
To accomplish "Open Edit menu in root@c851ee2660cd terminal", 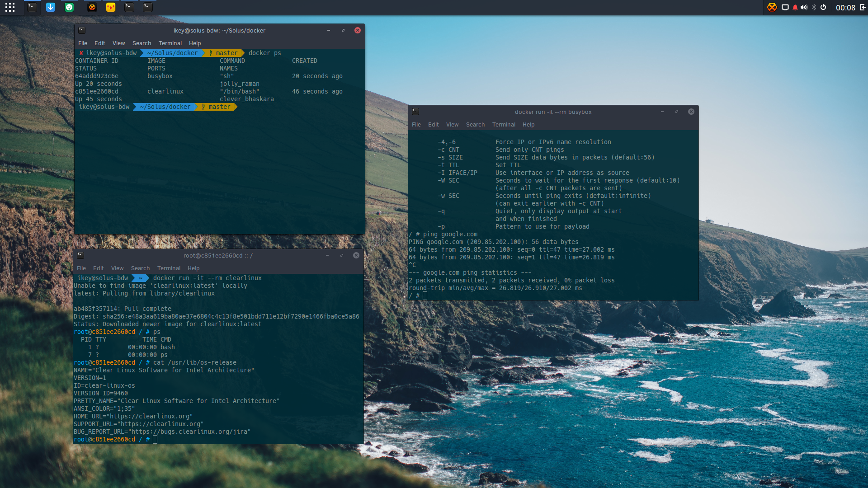I will click(98, 268).
